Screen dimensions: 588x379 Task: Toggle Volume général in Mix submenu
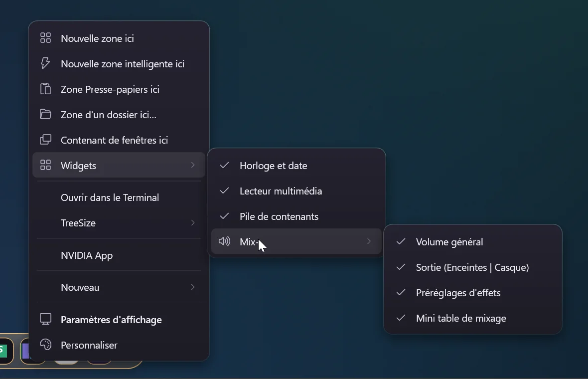(x=472, y=242)
